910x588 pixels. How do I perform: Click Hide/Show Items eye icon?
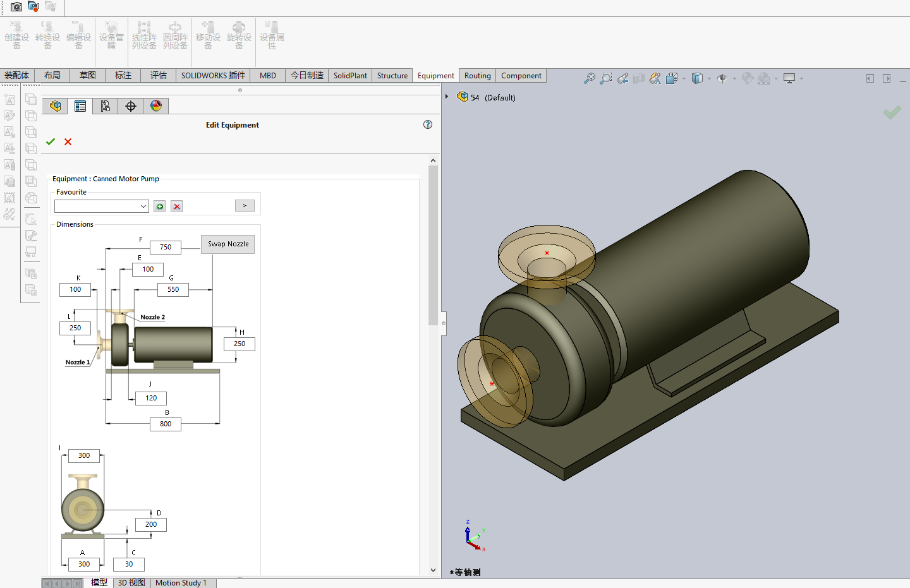click(722, 78)
